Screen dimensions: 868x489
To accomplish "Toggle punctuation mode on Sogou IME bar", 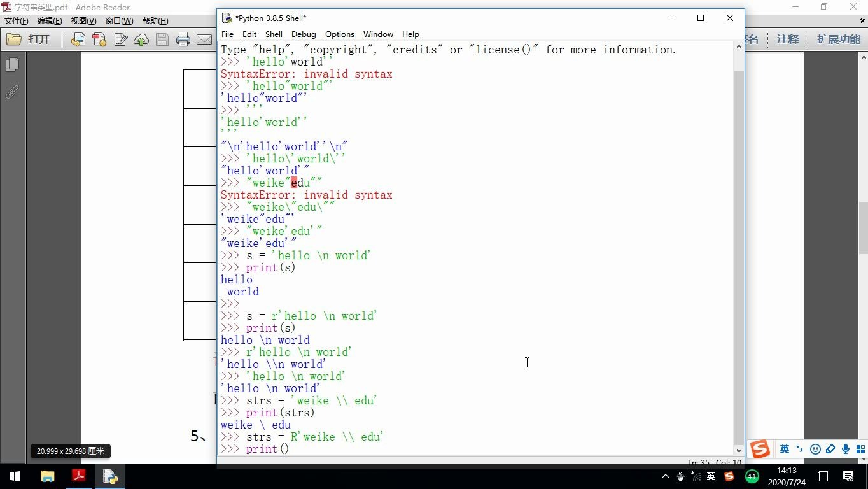I will 799,450.
